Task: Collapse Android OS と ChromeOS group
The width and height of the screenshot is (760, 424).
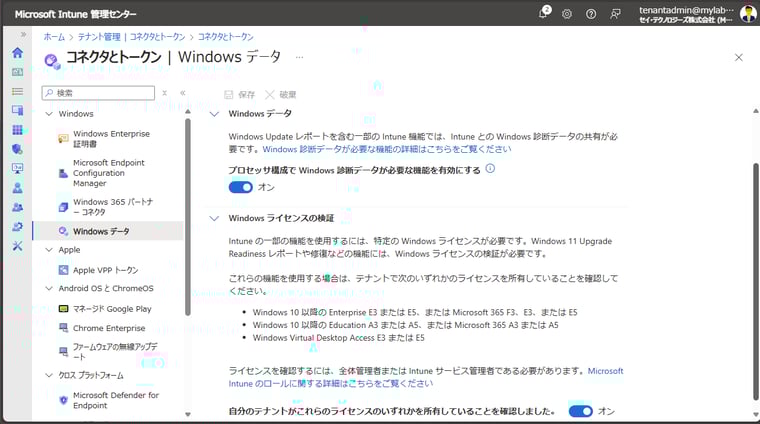Action: pos(49,288)
